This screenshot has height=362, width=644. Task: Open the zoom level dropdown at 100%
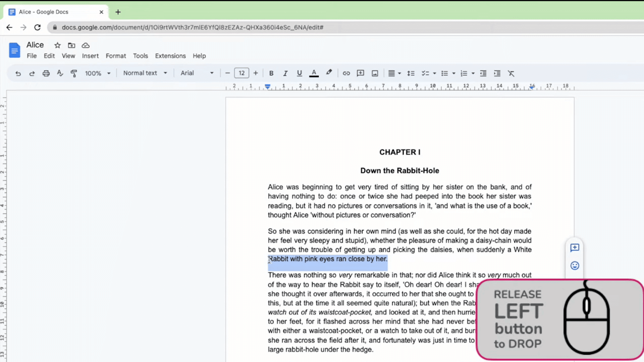98,73
